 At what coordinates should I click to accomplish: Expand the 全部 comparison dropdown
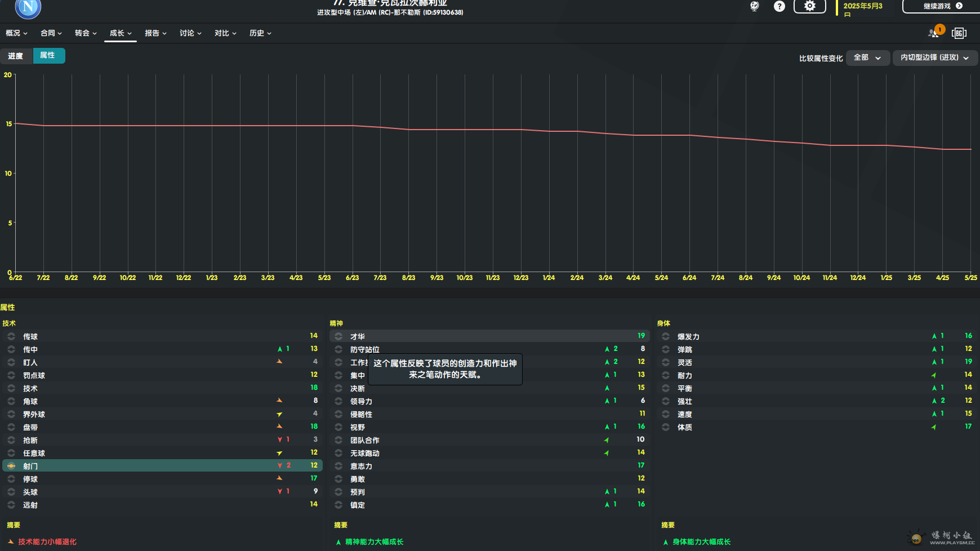tap(867, 58)
